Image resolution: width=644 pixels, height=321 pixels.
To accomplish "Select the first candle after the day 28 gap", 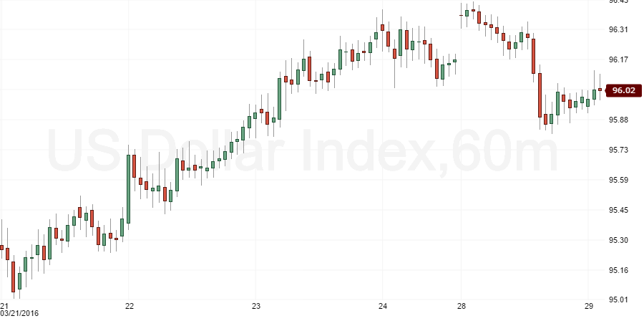I will tap(461, 15).
